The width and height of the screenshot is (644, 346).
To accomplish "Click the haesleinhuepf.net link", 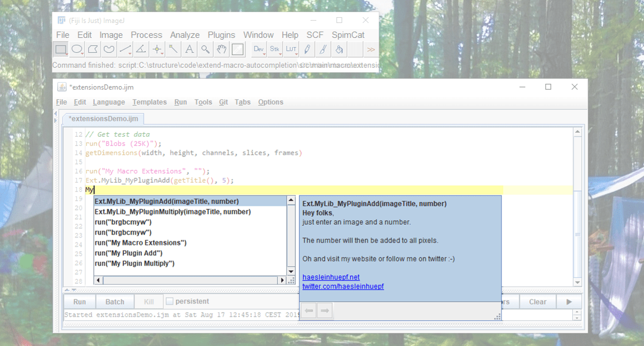I will click(x=331, y=277).
